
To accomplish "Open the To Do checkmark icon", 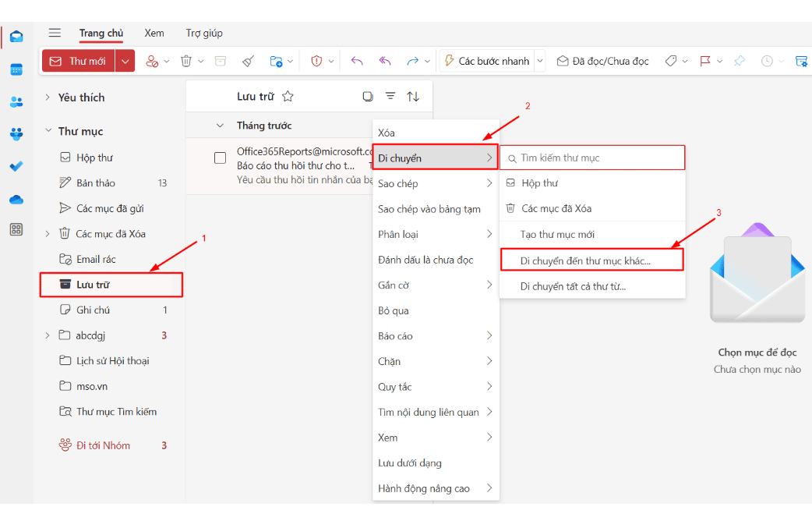I will (16, 166).
